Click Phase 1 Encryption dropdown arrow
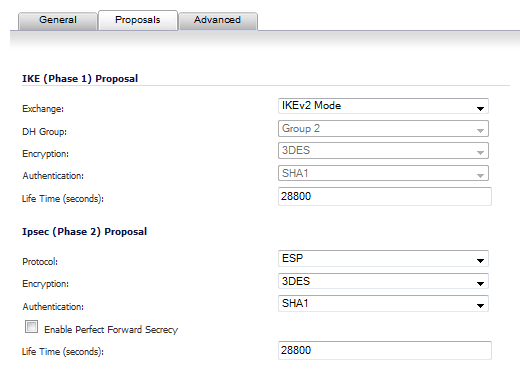520x369 pixels. (x=480, y=153)
